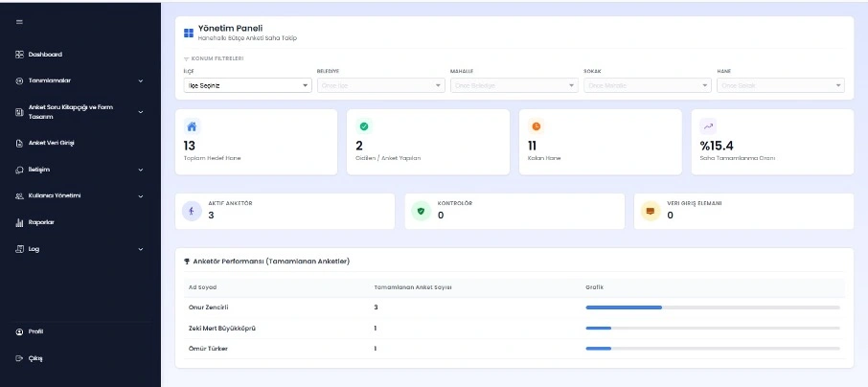868x387 pixels.
Task: Click the green checkmark icon on Anket Yapılan card
Action: [x=363, y=126]
